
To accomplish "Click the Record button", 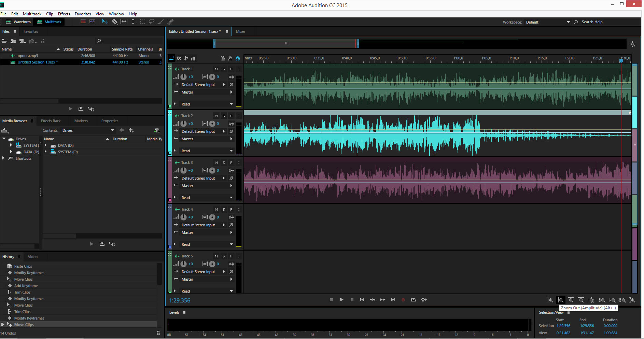I will (x=403, y=300).
